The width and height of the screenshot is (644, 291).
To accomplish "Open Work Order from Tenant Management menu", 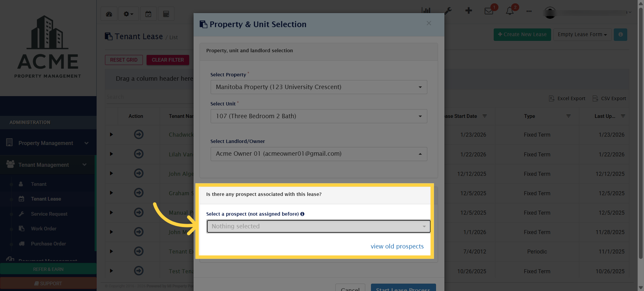I will pos(43,229).
